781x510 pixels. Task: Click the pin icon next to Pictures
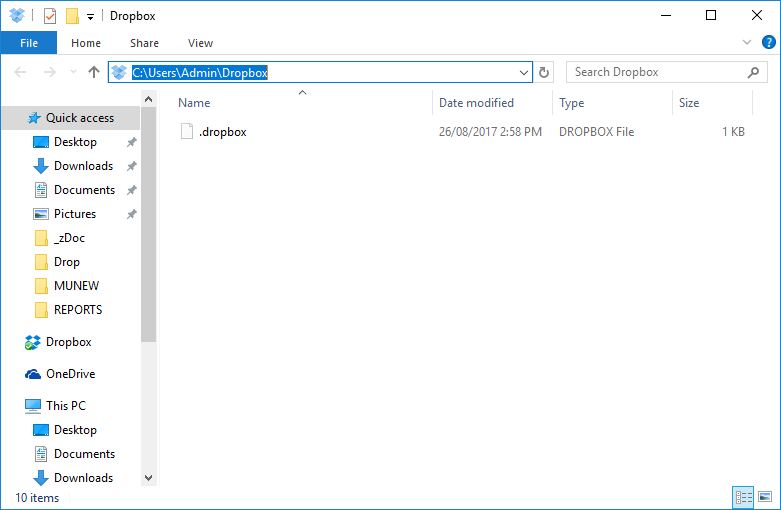pyautogui.click(x=131, y=214)
